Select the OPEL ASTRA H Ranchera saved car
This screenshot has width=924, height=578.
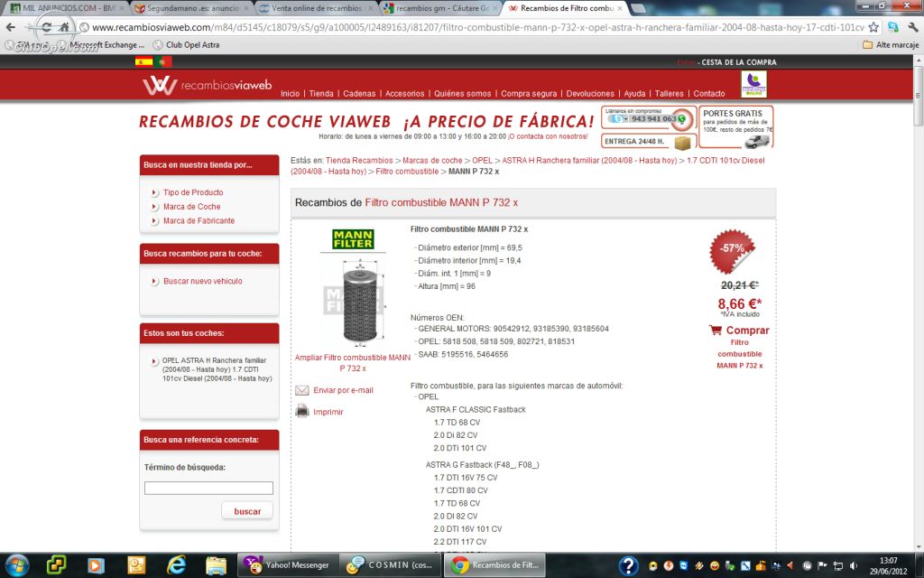(x=217, y=369)
